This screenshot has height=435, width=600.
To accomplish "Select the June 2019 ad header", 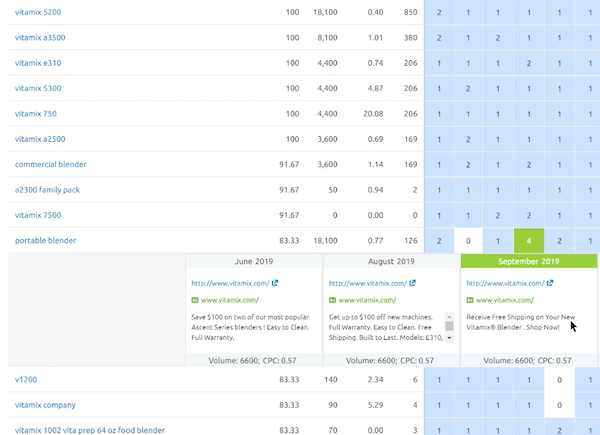I will (254, 261).
